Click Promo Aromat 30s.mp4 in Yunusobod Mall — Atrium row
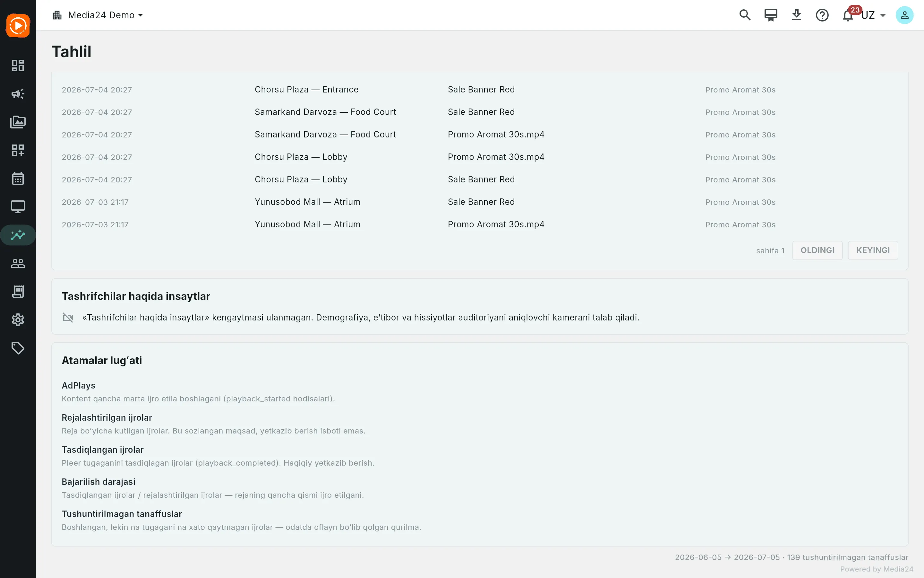Image resolution: width=924 pixels, height=578 pixels. click(x=496, y=224)
